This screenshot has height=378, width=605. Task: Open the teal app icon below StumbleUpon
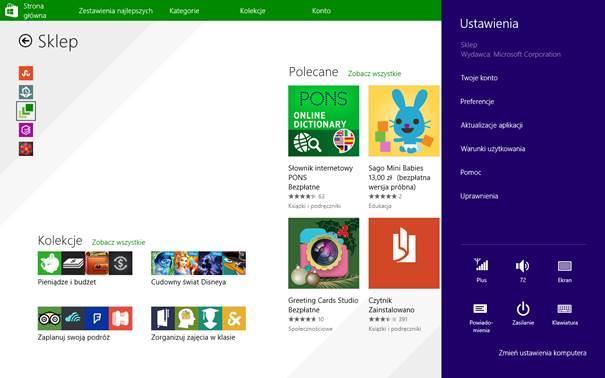[x=26, y=92]
